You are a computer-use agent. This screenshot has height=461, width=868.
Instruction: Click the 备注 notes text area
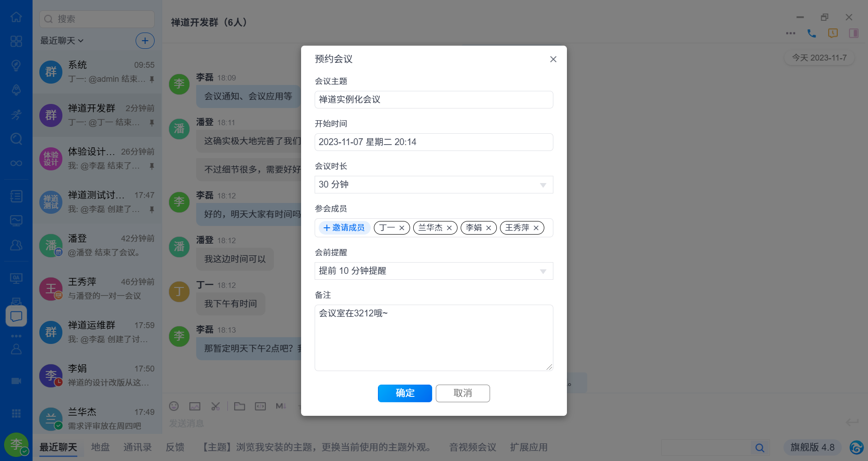coord(434,338)
